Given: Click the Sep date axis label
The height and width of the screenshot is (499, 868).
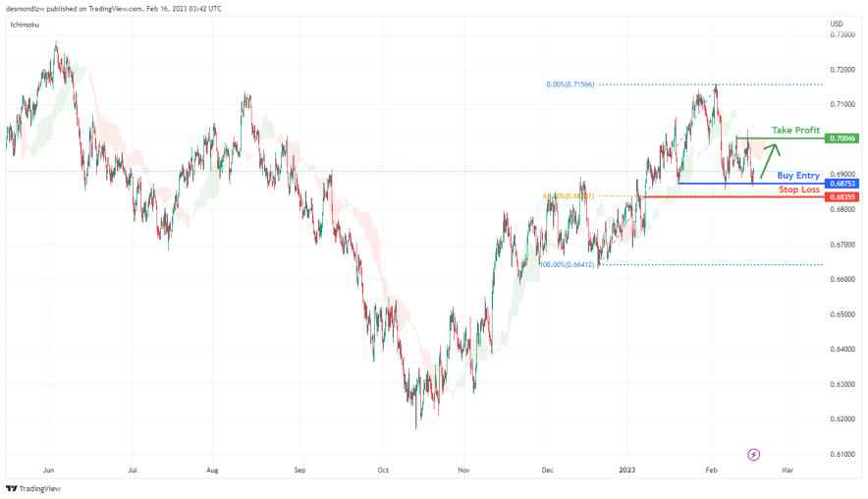Looking at the screenshot, I should pyautogui.click(x=299, y=471).
